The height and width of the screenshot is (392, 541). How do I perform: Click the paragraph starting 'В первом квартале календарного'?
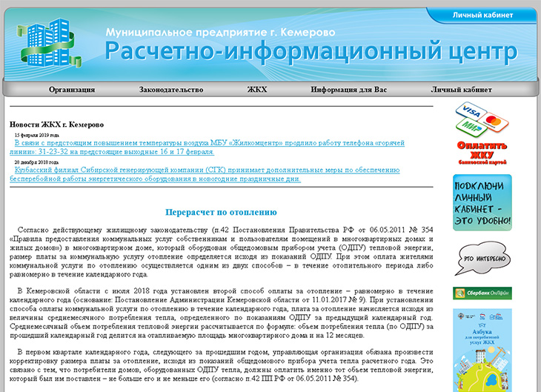221,365
